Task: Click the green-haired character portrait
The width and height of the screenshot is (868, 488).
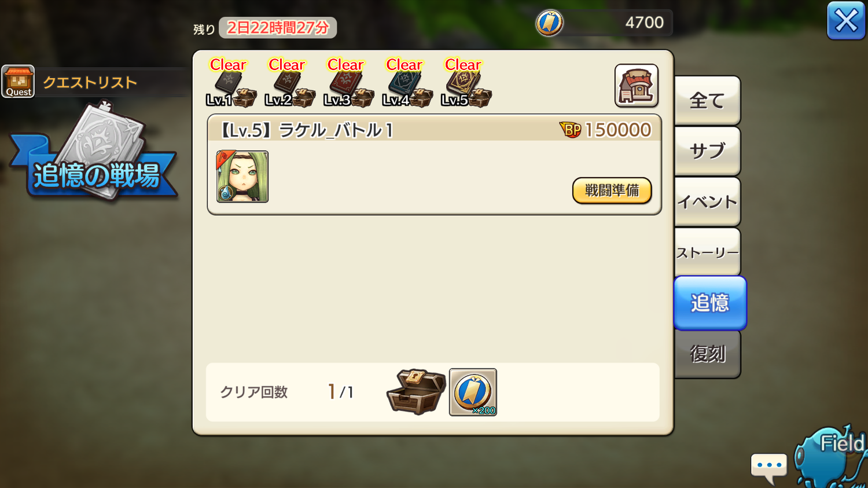Action: 242,177
